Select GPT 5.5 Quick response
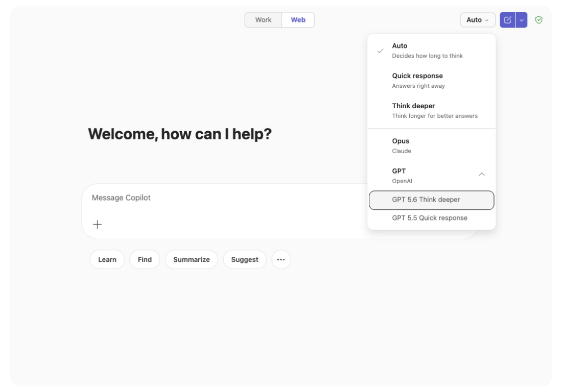This screenshot has width=562, height=392. pyautogui.click(x=432, y=218)
